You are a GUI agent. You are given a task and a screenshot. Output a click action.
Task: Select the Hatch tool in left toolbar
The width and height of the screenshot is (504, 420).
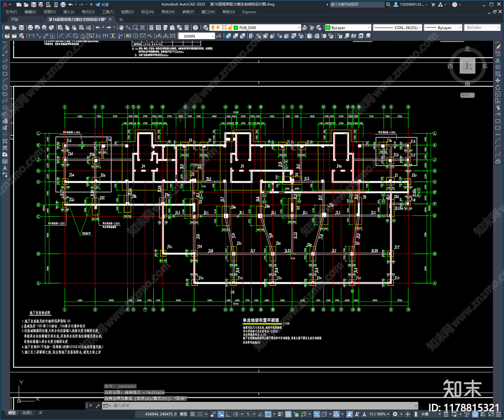[x=5, y=141]
